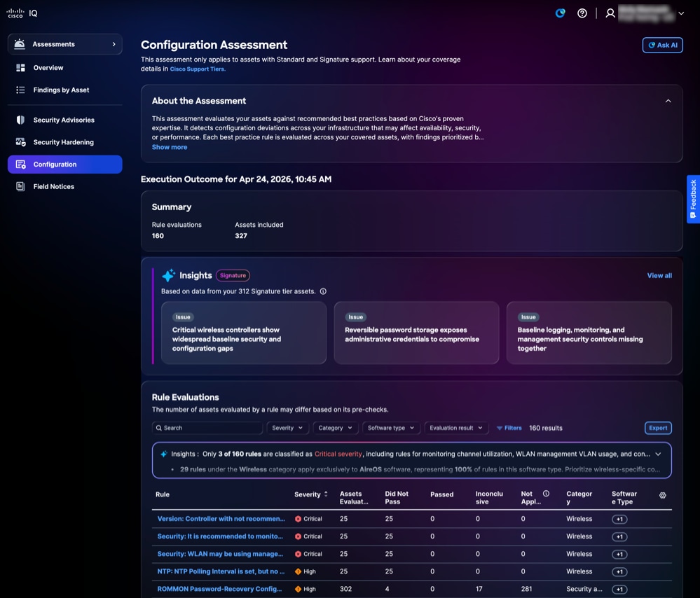The height and width of the screenshot is (598, 700).
Task: Click the '160 results' count text
Action: coord(546,428)
